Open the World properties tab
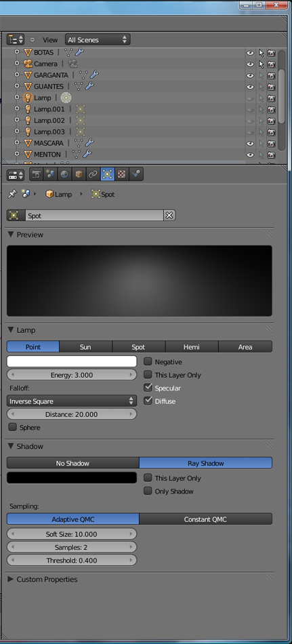The height and width of the screenshot is (644, 292). (64, 174)
